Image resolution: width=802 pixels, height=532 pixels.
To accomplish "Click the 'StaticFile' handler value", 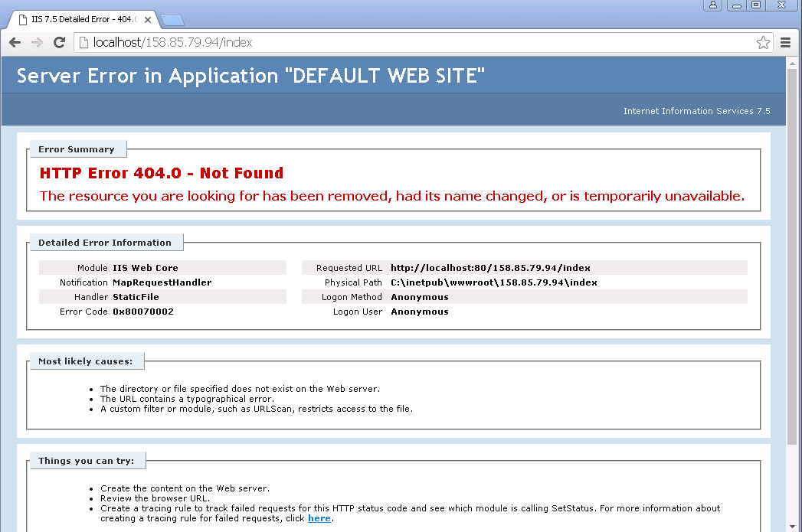I will click(136, 297).
